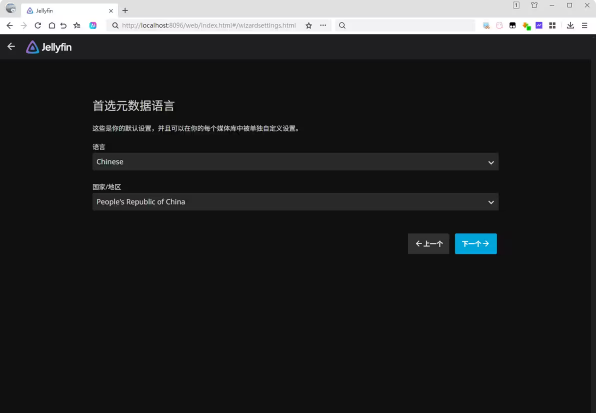This screenshot has width=599, height=413.
Task: Click the green and orange extension icon
Action: (526, 26)
